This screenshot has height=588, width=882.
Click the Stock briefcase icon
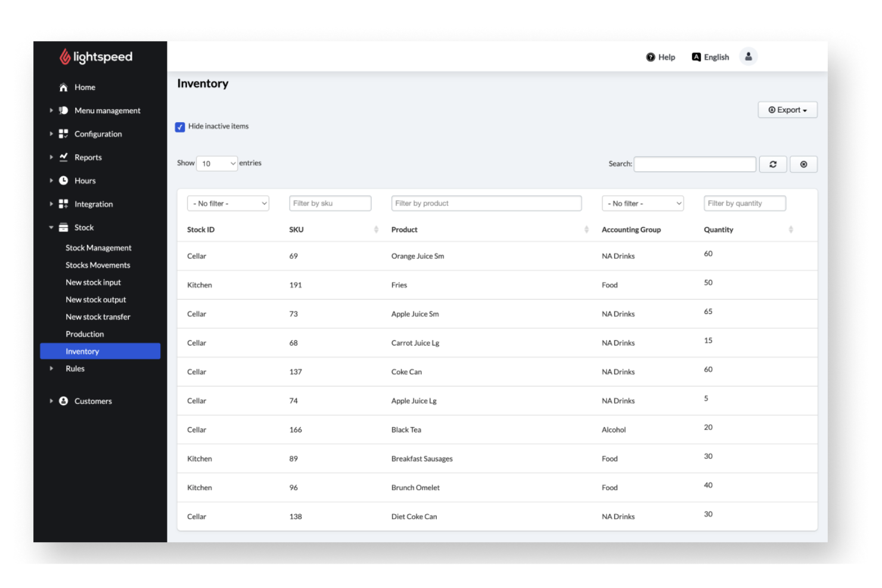pos(64,227)
